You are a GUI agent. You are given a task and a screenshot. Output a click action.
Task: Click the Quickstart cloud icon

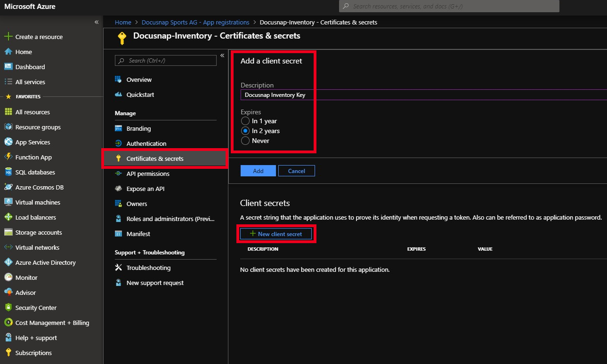click(x=118, y=95)
